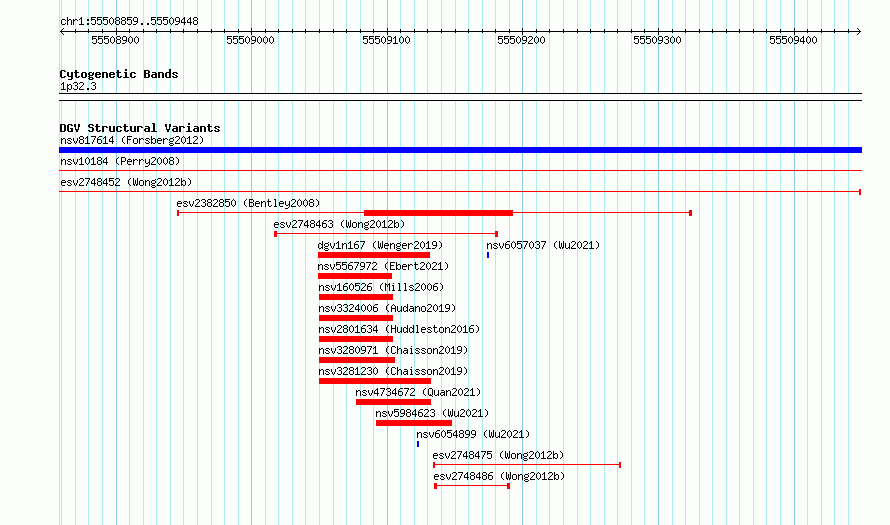Select the red esv2748486 span line
The width and height of the screenshot is (890, 525).
click(x=472, y=486)
